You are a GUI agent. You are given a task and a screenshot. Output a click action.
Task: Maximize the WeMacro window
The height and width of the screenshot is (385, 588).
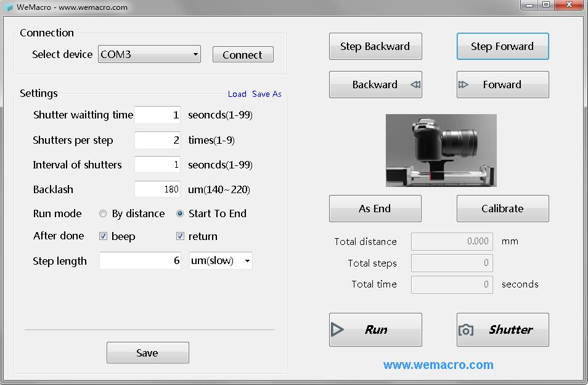click(x=546, y=4)
